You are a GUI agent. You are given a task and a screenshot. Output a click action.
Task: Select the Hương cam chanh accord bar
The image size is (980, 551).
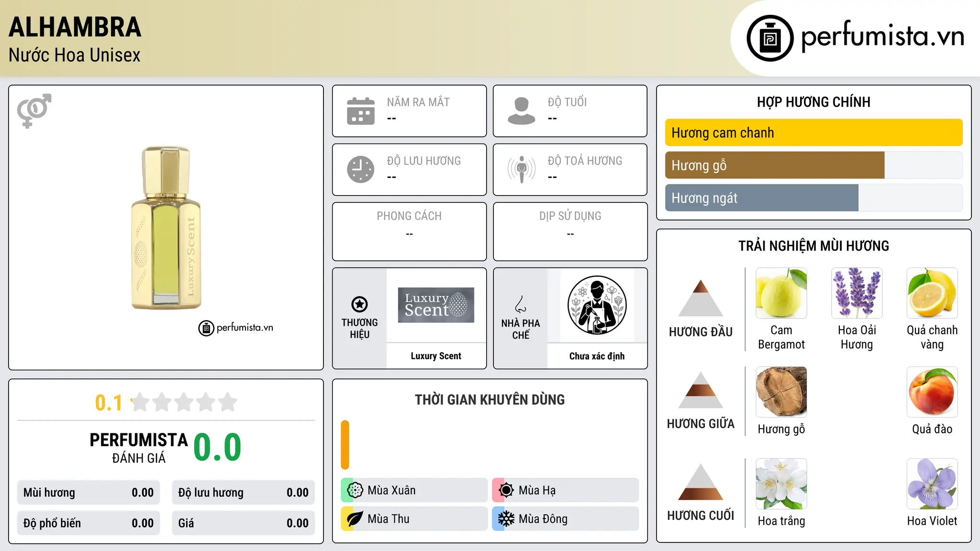point(813,132)
